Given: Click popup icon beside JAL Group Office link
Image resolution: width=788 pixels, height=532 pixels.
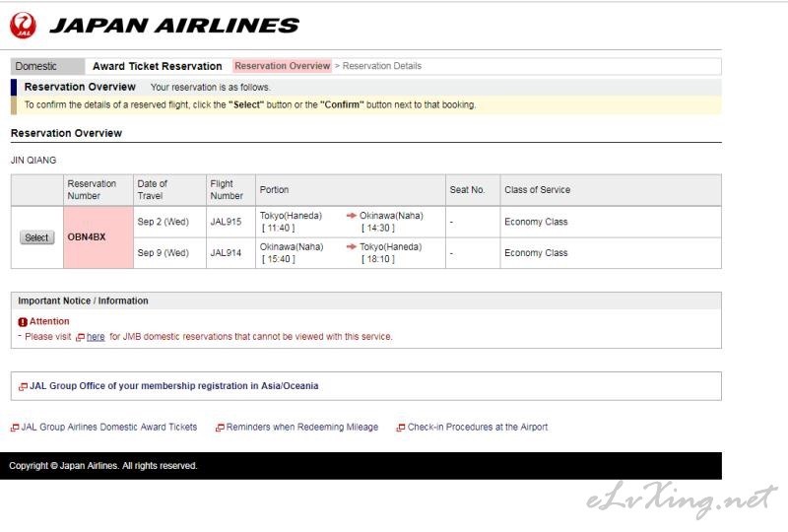Looking at the screenshot, I should [23, 386].
